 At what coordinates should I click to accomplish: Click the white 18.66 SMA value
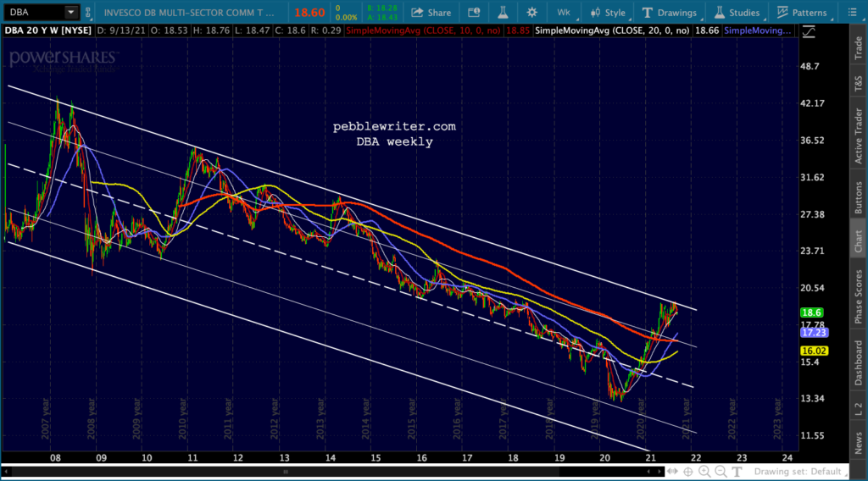tap(706, 30)
